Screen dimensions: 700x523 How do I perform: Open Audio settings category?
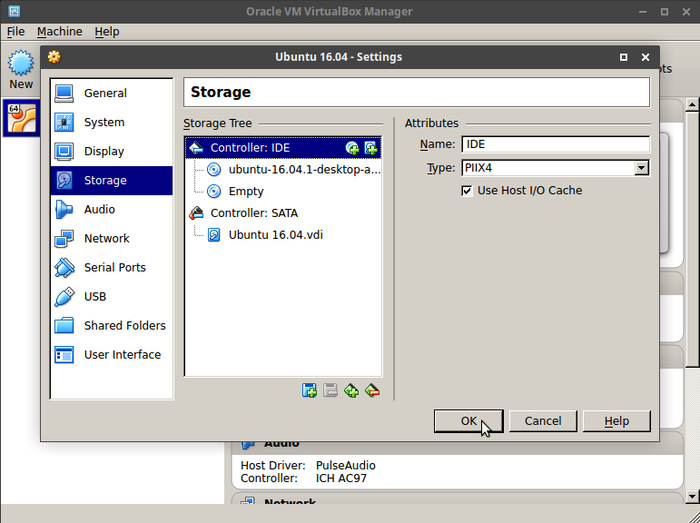pyautogui.click(x=111, y=209)
